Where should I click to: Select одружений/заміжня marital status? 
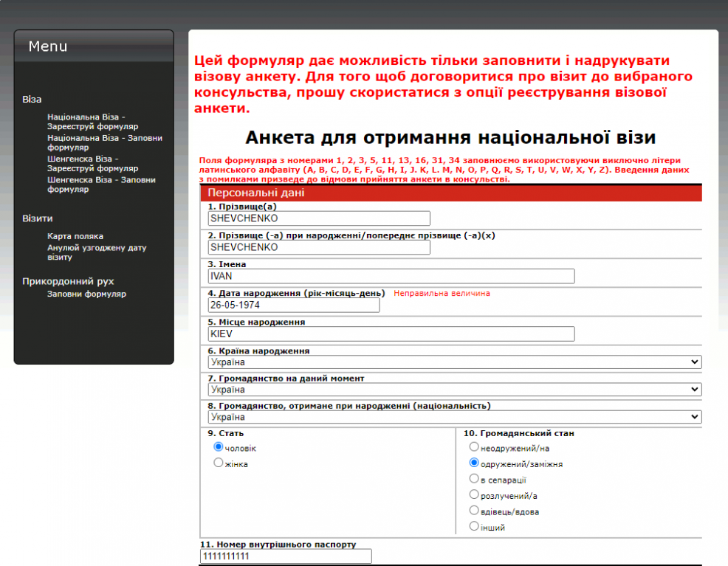473,463
